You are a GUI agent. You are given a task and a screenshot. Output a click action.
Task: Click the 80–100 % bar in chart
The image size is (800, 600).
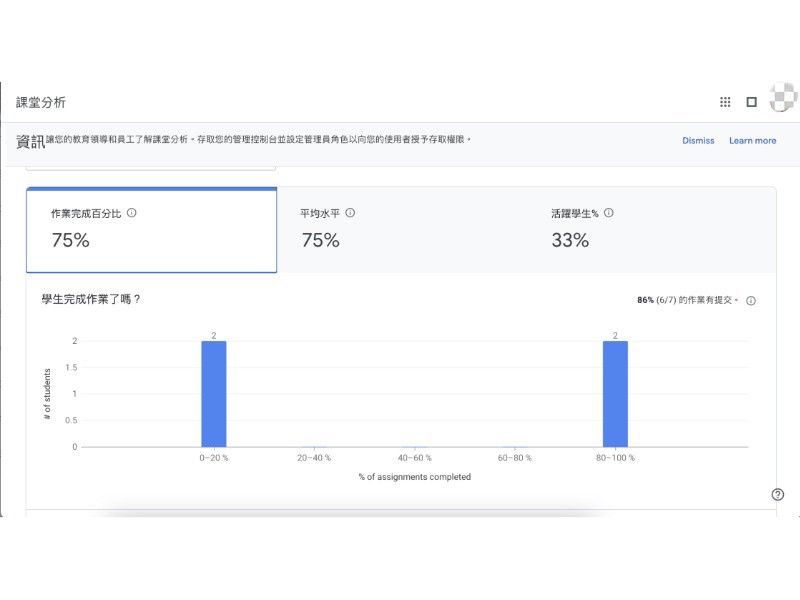615,394
